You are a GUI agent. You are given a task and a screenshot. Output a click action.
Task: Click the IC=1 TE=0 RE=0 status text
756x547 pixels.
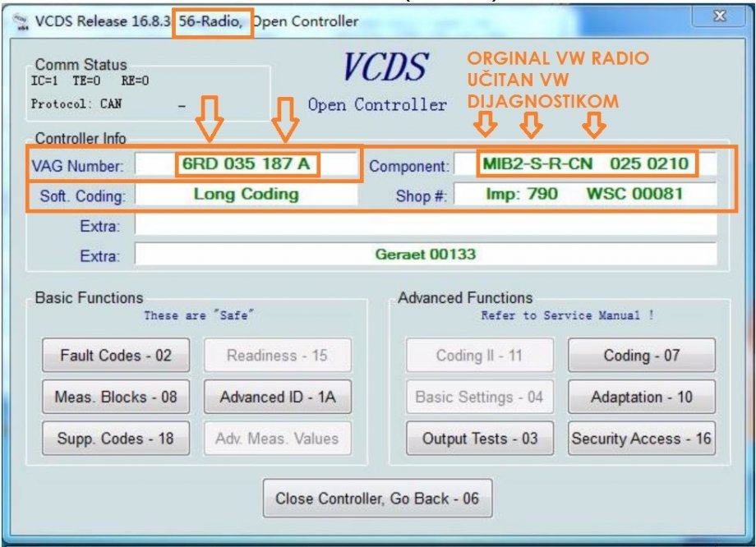pyautogui.click(x=90, y=80)
